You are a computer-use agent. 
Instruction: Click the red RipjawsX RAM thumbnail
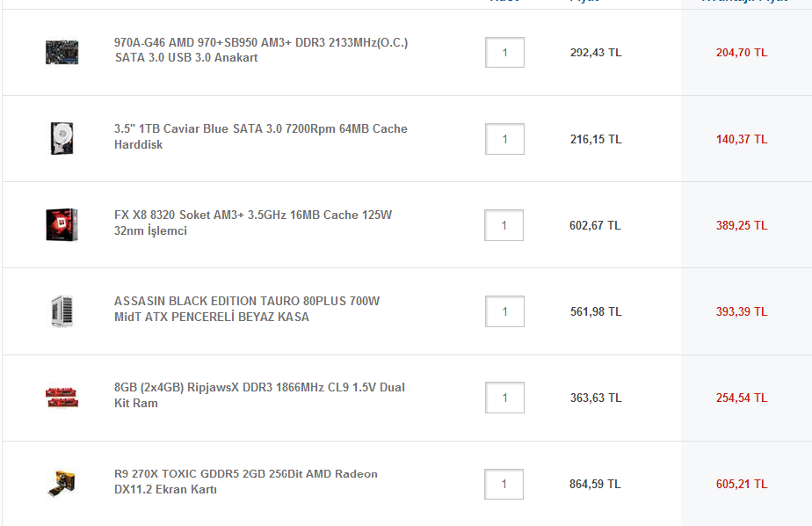point(62,398)
